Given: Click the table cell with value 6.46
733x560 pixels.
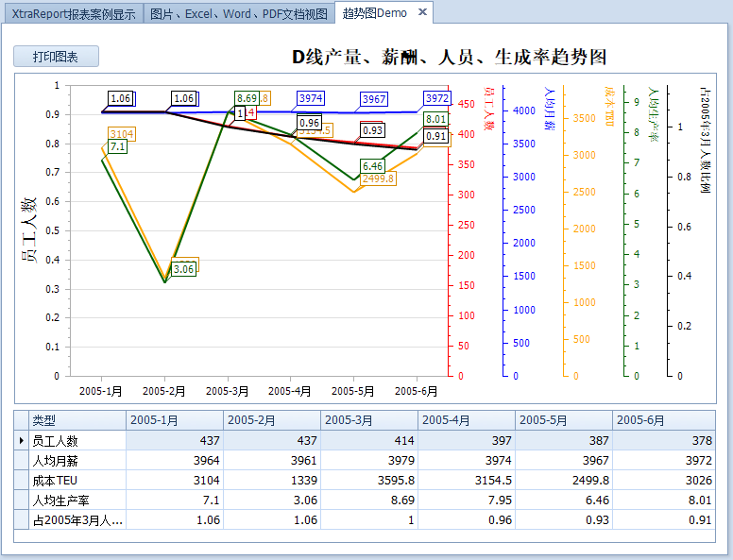Looking at the screenshot, I should (564, 501).
